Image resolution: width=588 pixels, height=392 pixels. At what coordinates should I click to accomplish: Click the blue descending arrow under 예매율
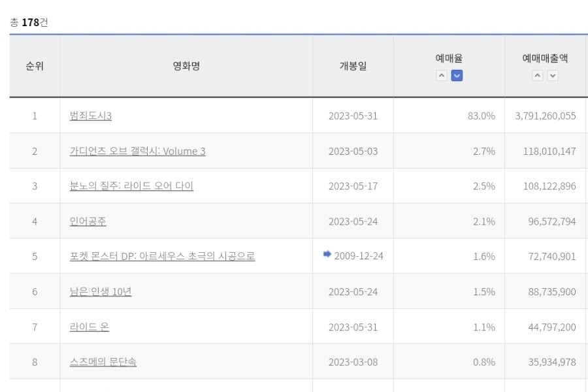tap(457, 76)
